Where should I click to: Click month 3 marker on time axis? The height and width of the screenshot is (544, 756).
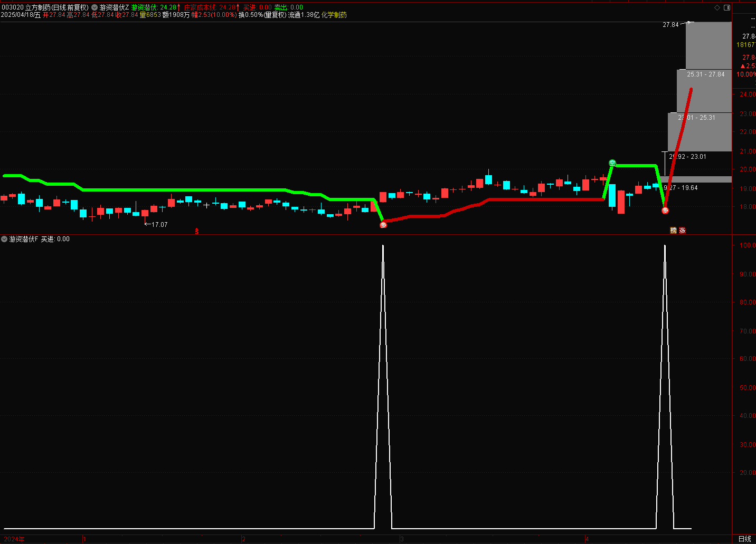pos(402,539)
